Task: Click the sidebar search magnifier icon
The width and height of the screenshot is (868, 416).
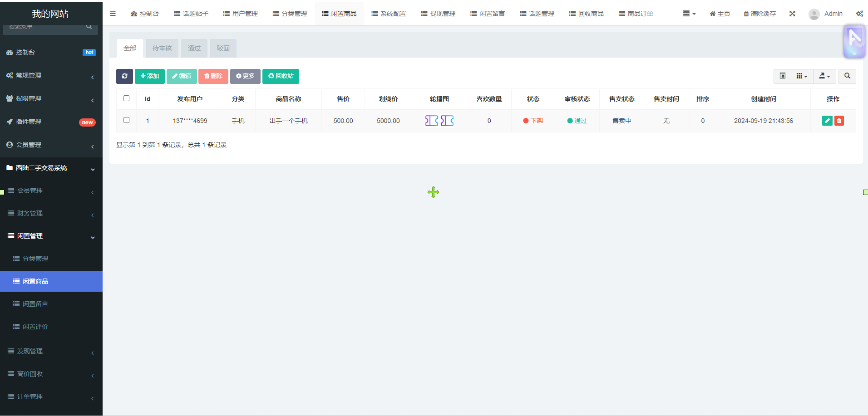Action: [x=89, y=27]
